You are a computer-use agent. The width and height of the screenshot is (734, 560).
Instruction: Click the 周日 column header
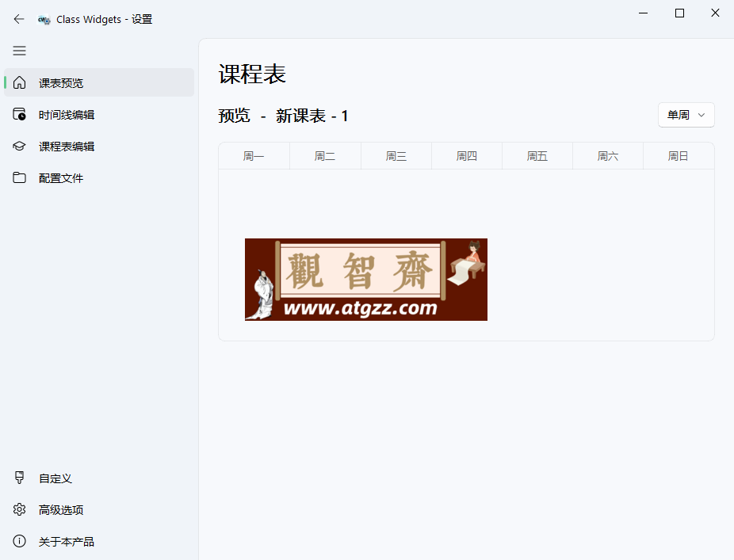[679, 156]
